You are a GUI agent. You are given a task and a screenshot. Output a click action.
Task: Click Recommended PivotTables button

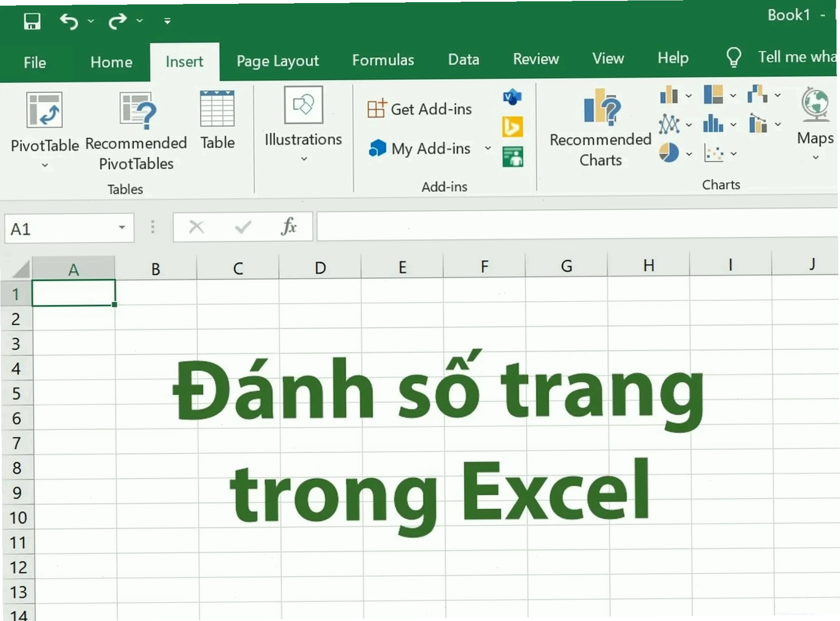point(136,132)
